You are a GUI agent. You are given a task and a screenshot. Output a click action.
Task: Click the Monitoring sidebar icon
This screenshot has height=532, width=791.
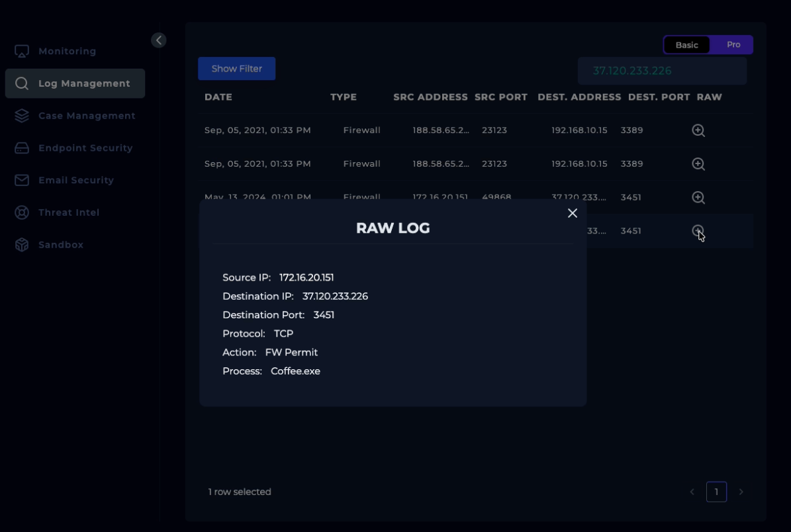click(22, 51)
